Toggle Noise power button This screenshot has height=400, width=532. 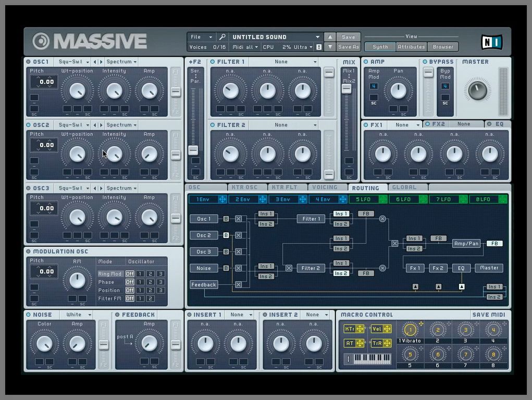coord(28,315)
